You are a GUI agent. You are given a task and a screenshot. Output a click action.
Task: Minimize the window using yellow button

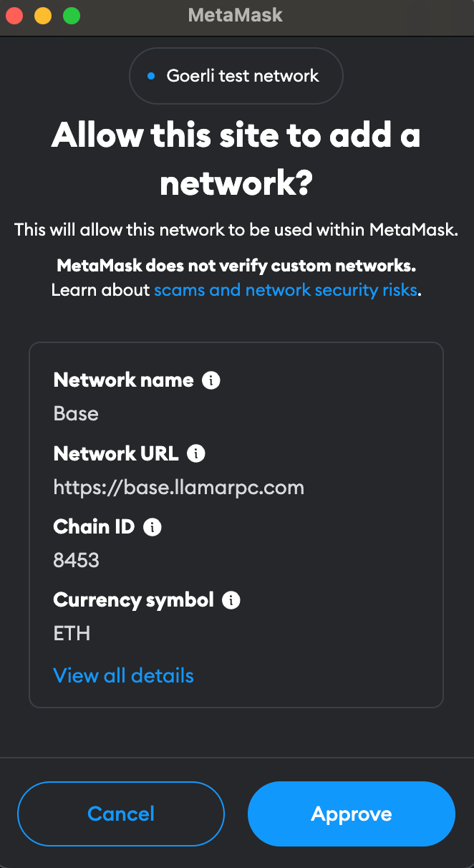point(43,15)
